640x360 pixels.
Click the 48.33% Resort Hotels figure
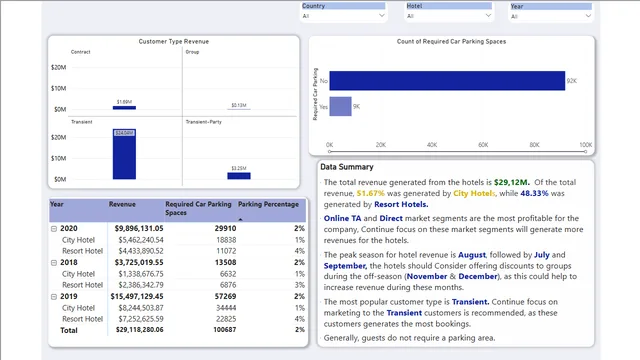tap(534, 193)
